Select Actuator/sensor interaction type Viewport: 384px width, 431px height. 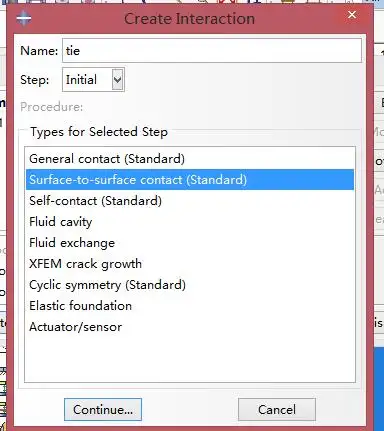(x=75, y=327)
